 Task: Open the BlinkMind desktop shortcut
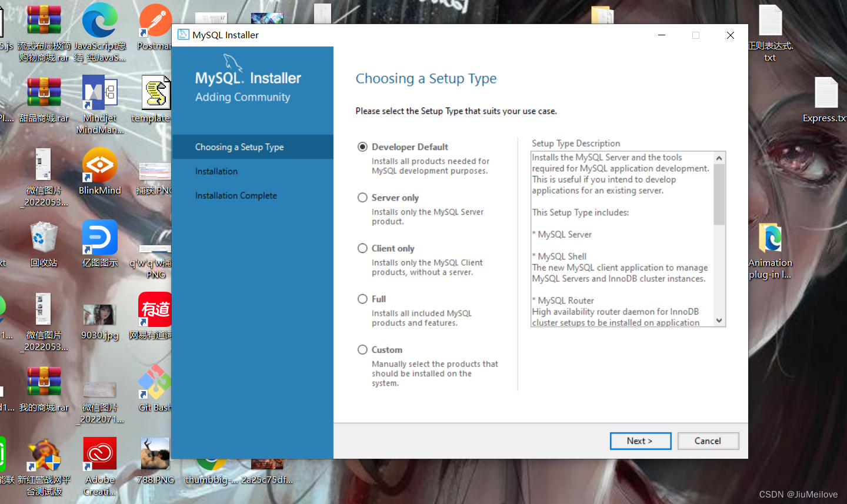pos(100,171)
